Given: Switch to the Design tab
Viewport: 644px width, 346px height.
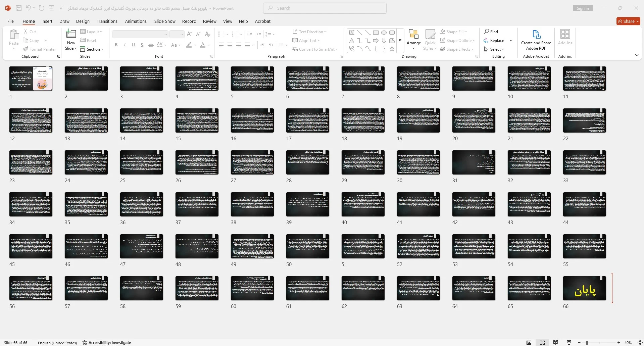Looking at the screenshot, I should pos(83,21).
